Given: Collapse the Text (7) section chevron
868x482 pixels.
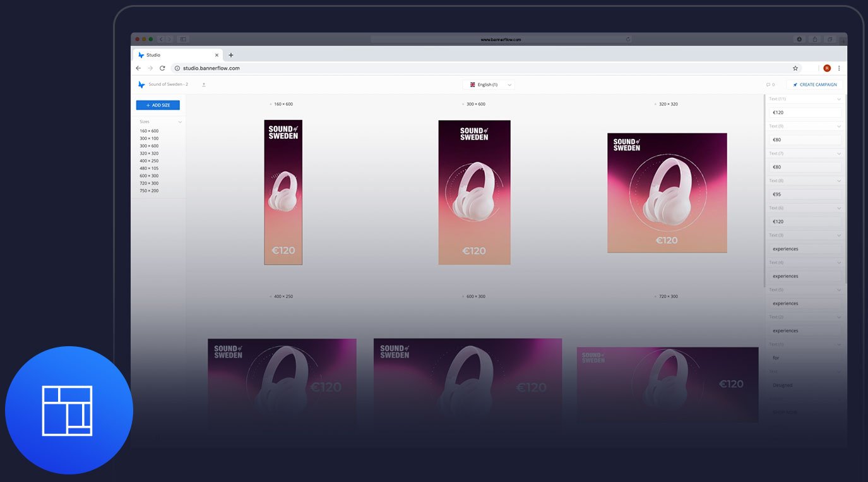Looking at the screenshot, I should pyautogui.click(x=839, y=154).
